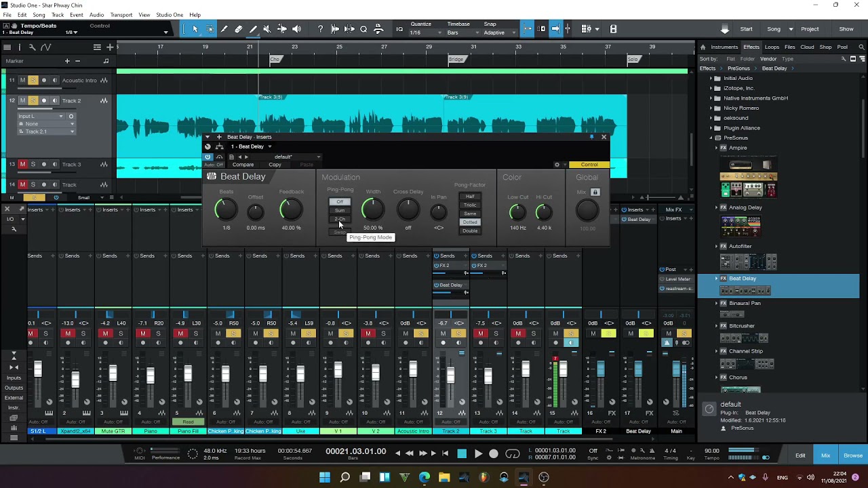
Task: Switch to Instruments browser tab
Action: point(724,47)
